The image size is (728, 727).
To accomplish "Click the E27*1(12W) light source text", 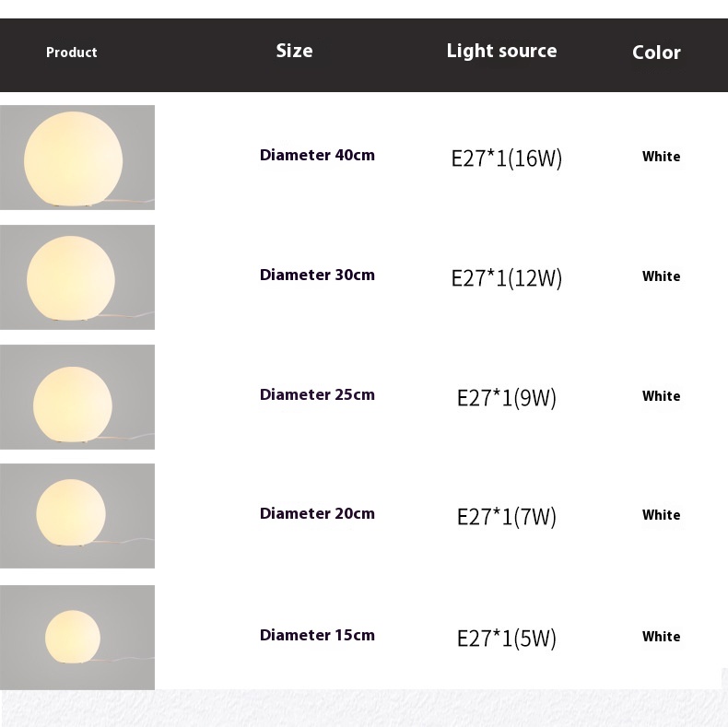I will pos(506,278).
